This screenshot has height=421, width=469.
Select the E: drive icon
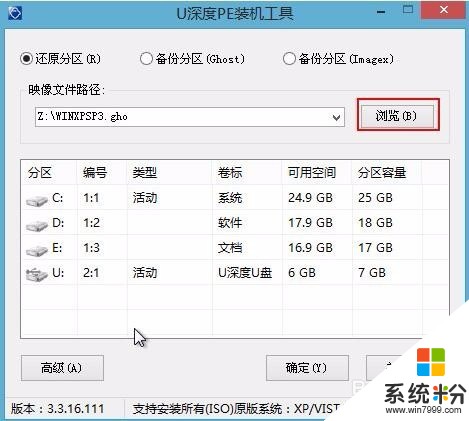point(37,250)
